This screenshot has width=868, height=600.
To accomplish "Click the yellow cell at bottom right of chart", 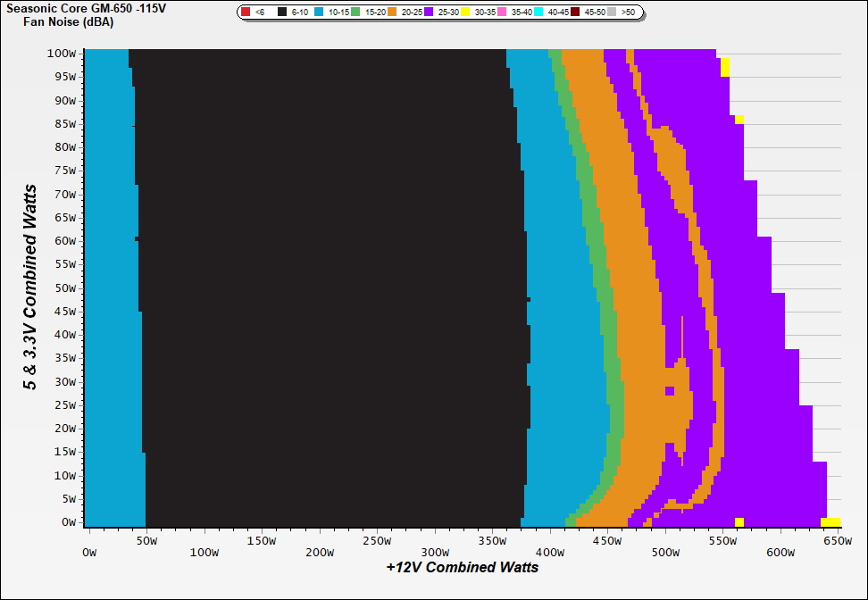I will (x=830, y=522).
